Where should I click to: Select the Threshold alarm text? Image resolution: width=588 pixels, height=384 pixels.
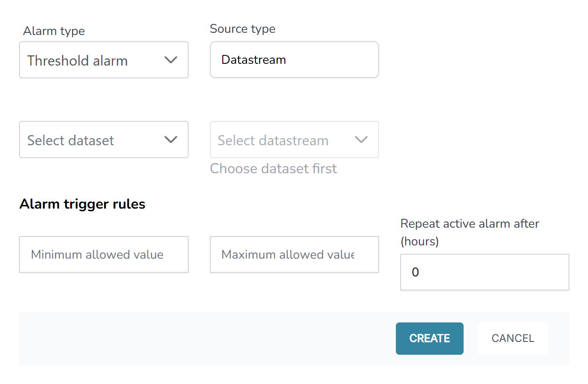pyautogui.click(x=77, y=61)
